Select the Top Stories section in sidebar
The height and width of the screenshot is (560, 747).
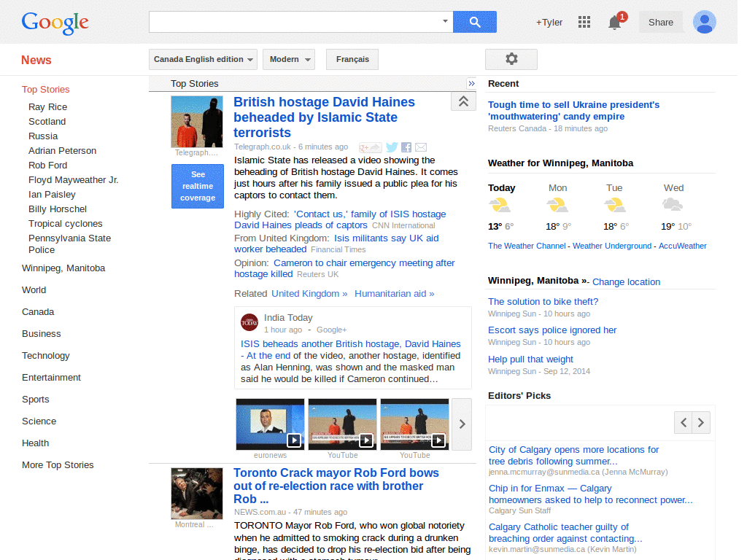pos(46,90)
